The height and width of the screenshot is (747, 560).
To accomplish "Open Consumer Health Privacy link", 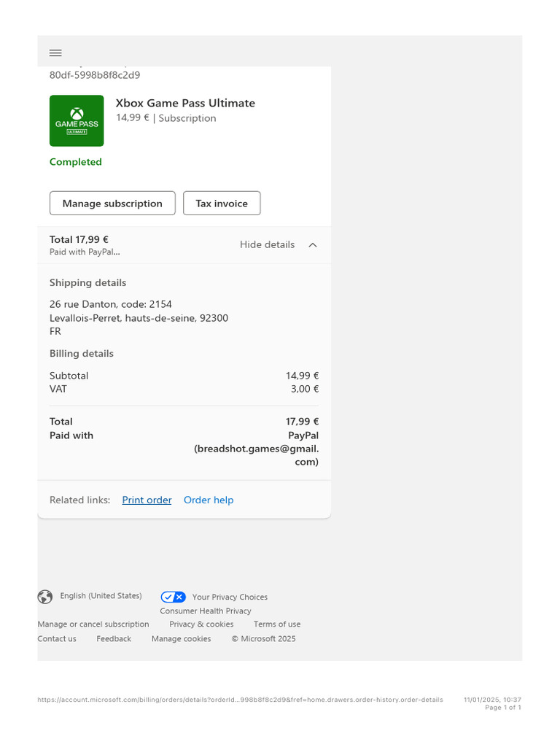I will (206, 611).
